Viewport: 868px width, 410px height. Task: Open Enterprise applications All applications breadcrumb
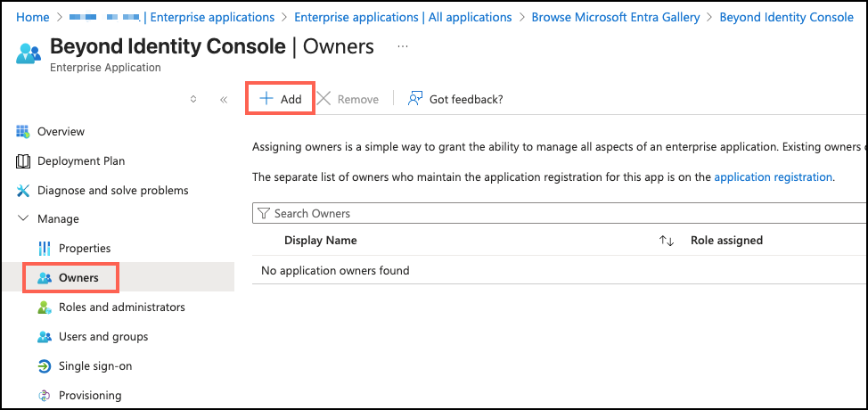(403, 17)
